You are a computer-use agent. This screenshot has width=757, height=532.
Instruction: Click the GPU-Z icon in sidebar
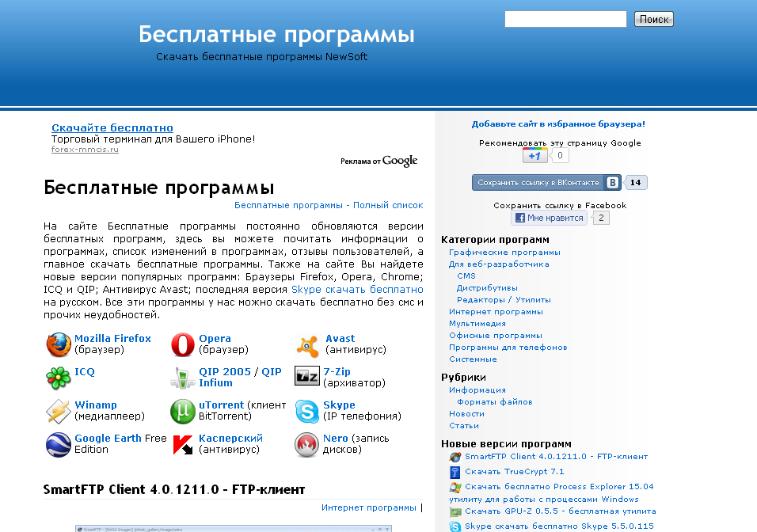click(x=455, y=511)
